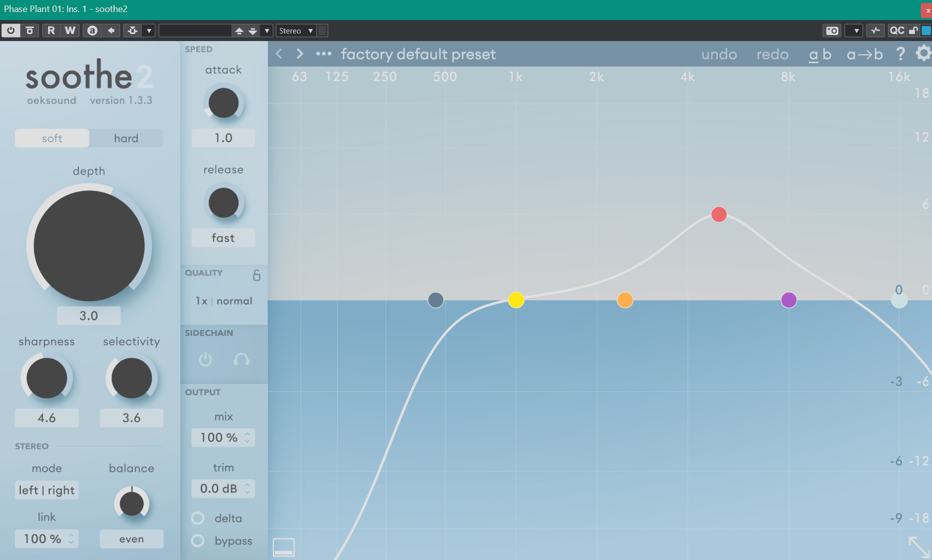The height and width of the screenshot is (560, 932).
Task: Select the hard mode tab
Action: (126, 138)
